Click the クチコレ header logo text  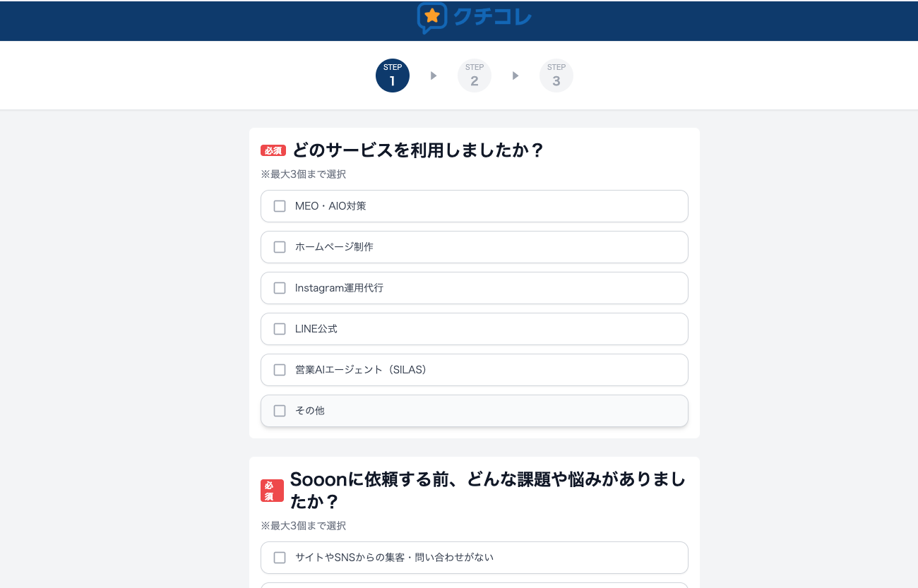click(492, 17)
